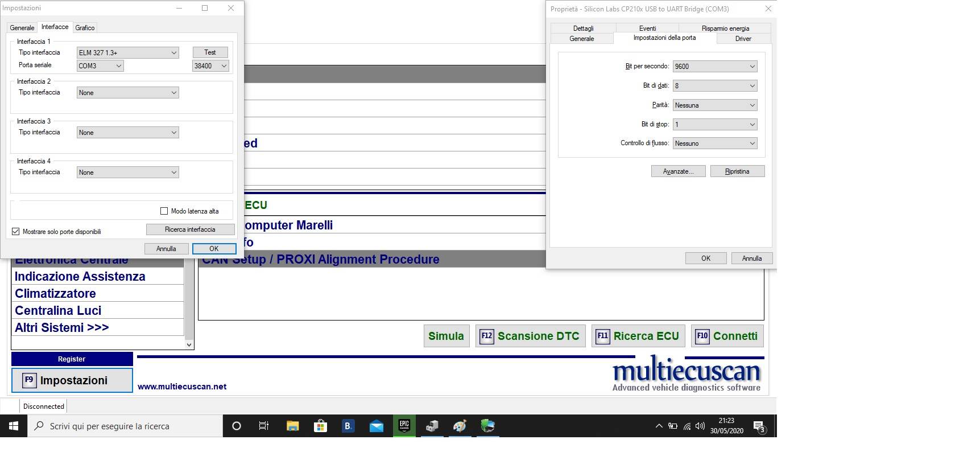The width and height of the screenshot is (980, 464).
Task: Start F12 Scansione DTC
Action: pyautogui.click(x=530, y=336)
